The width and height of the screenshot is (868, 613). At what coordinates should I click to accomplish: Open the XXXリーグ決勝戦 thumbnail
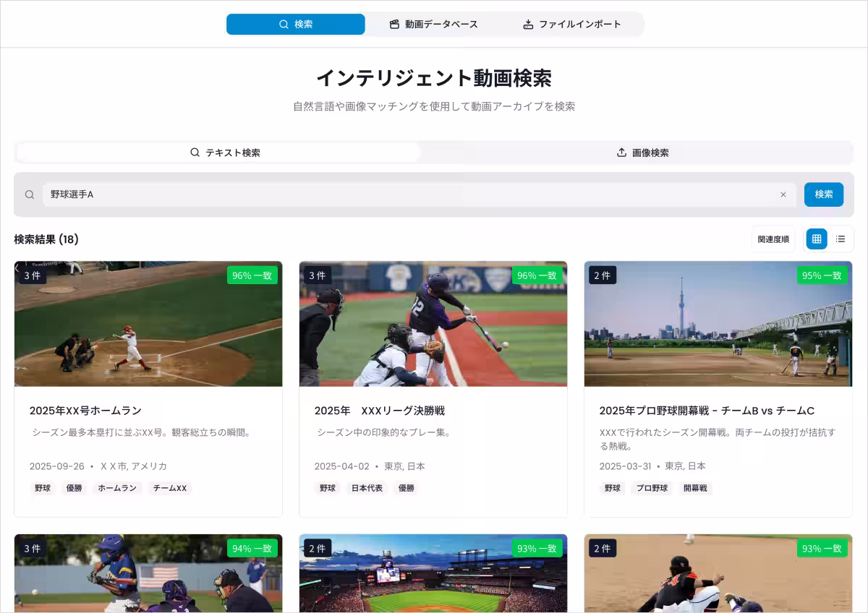click(433, 323)
